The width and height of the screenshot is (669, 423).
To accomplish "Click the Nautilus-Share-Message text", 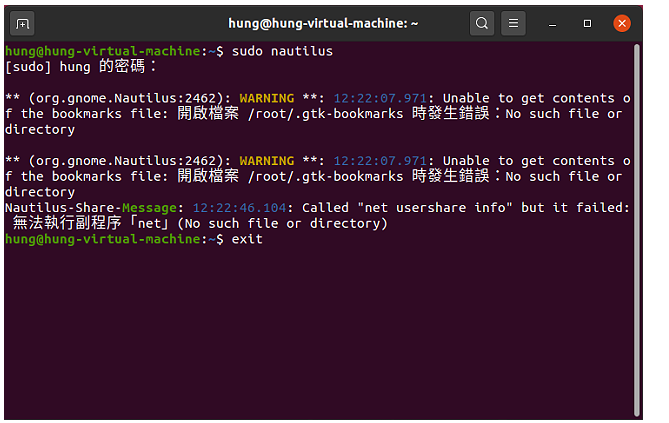I will (91, 208).
